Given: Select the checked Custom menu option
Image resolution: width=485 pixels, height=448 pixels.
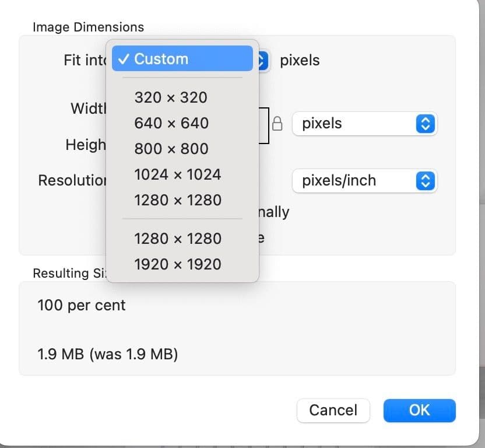Looking at the screenshot, I should click(182, 59).
